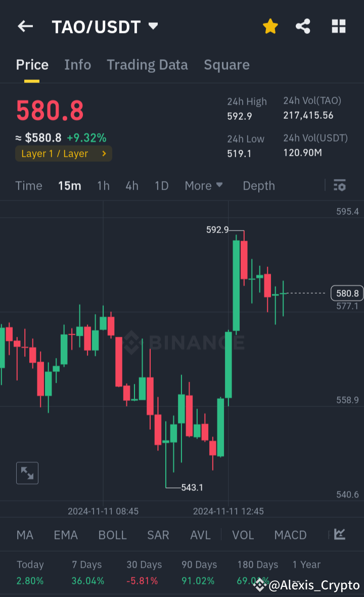This screenshot has height=597, width=364.
Task: Open the Layer 1 / Layer tag chevron
Action: (x=104, y=153)
